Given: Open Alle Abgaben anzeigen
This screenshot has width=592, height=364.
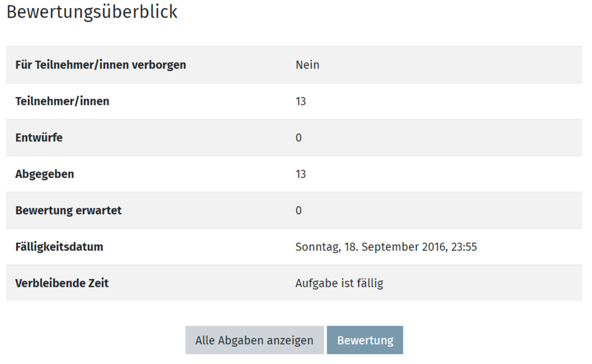Looking at the screenshot, I should click(254, 340).
